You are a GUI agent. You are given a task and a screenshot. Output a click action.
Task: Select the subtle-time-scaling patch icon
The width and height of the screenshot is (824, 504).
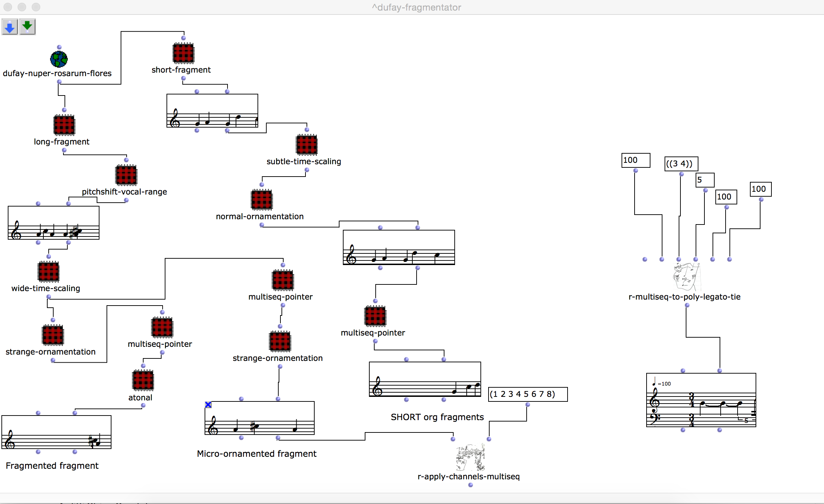coord(307,145)
